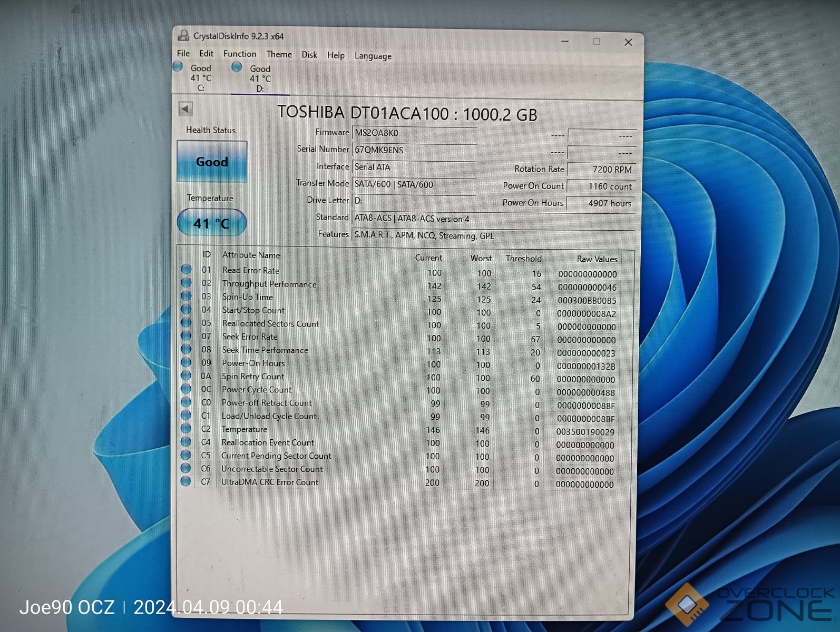The height and width of the screenshot is (632, 840).
Task: Click the Power-off Retract Count status orb
Action: tap(186, 402)
